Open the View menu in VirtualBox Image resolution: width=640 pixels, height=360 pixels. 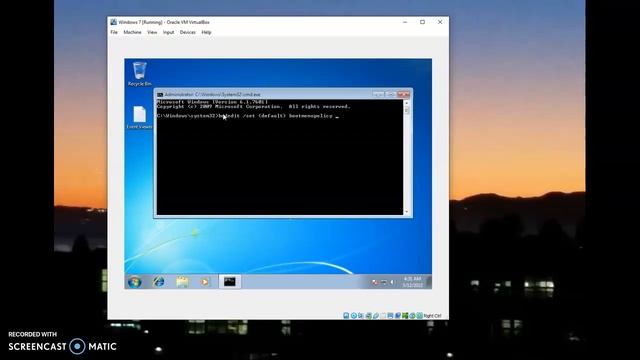click(152, 32)
